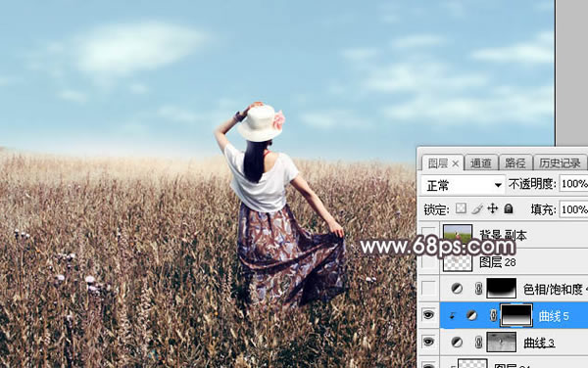The image size is (588, 368).
Task: Click the lock transparent pixels icon
Action: click(461, 208)
